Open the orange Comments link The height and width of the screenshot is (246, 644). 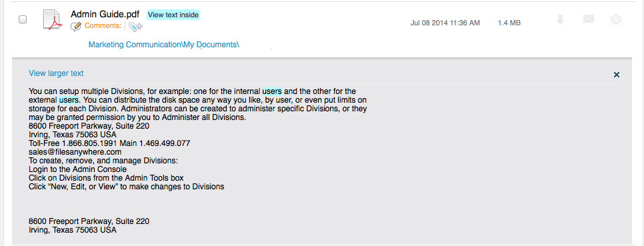(103, 26)
